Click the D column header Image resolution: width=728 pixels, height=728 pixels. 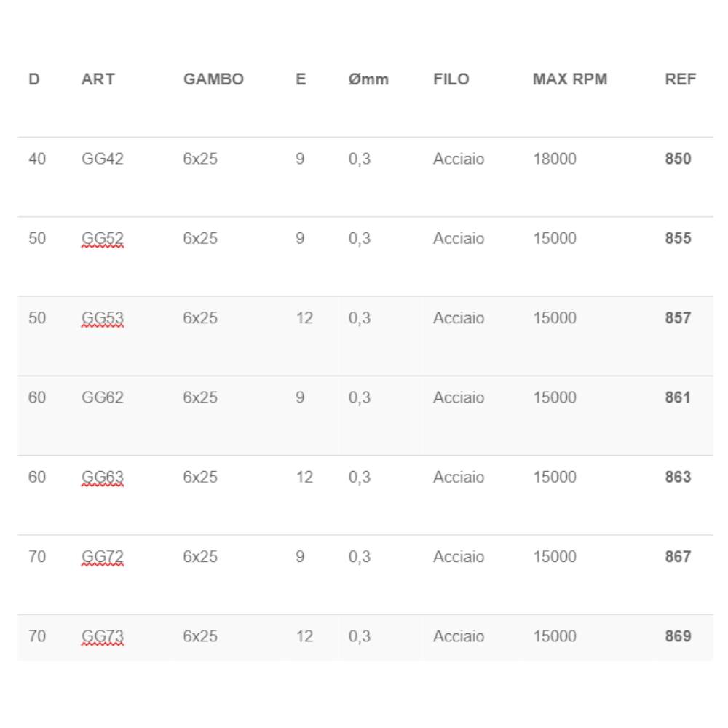[34, 79]
